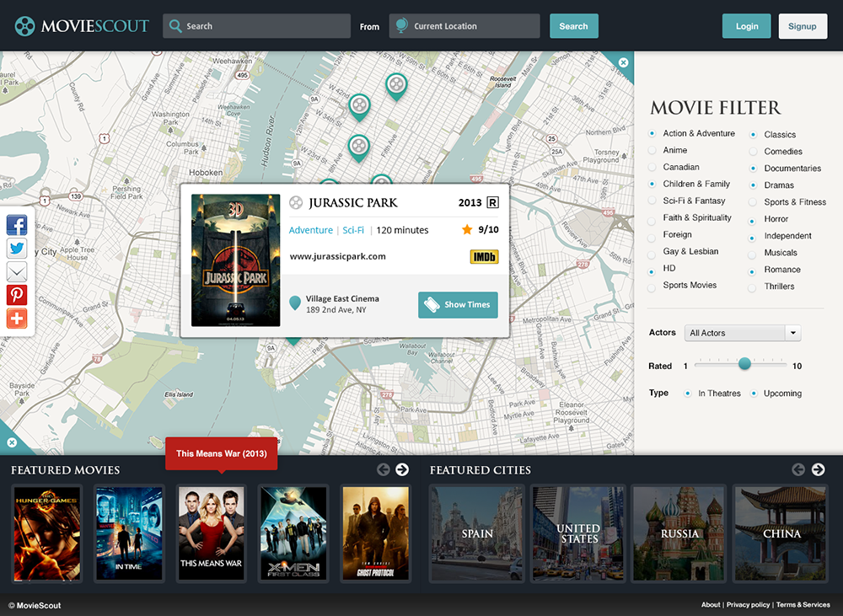
Task: Select the Russia city card
Action: [679, 533]
